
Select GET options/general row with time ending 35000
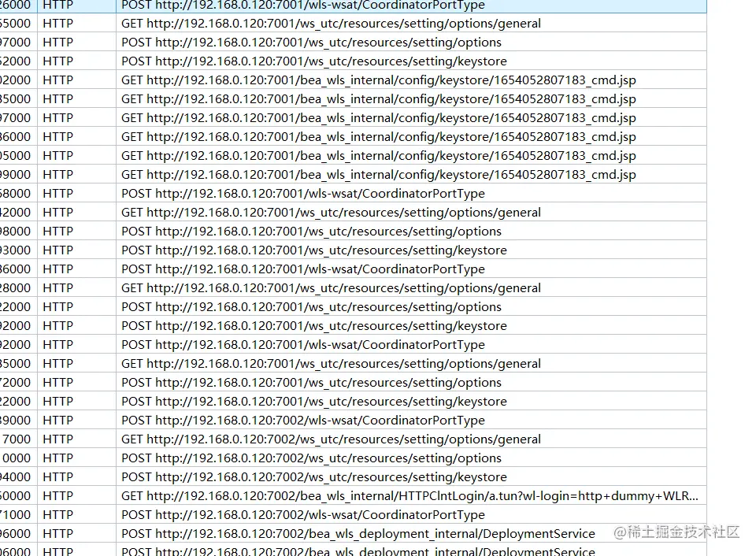click(353, 364)
